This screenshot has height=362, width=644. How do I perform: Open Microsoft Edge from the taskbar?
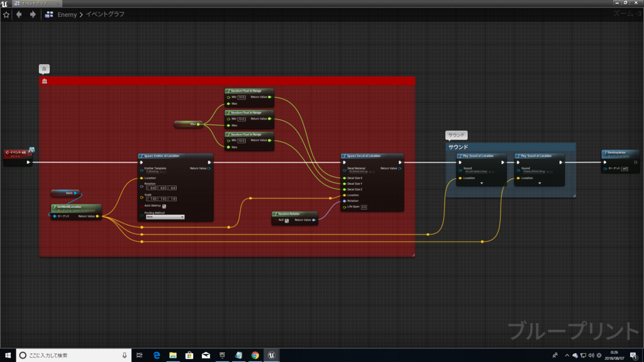click(157, 356)
